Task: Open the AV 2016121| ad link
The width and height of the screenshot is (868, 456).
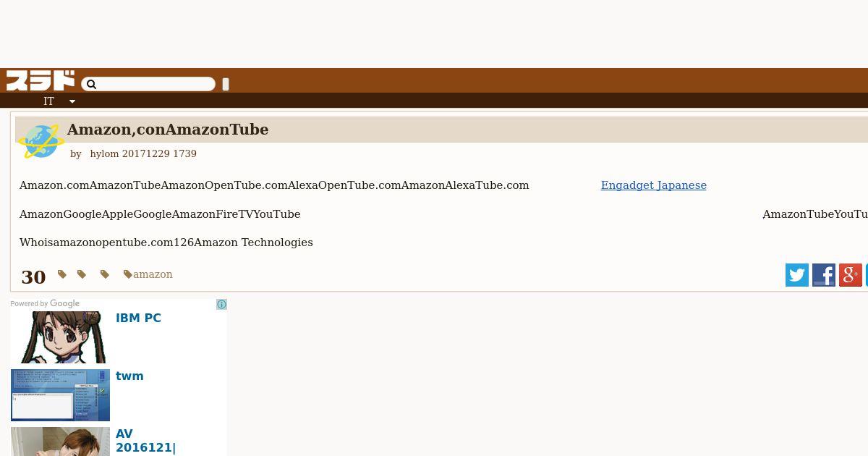Action: 145,441
